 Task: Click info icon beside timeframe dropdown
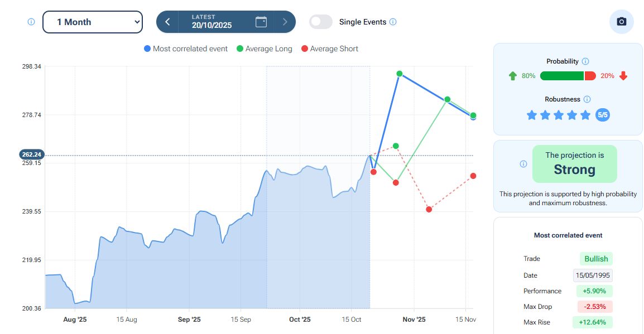click(x=31, y=22)
